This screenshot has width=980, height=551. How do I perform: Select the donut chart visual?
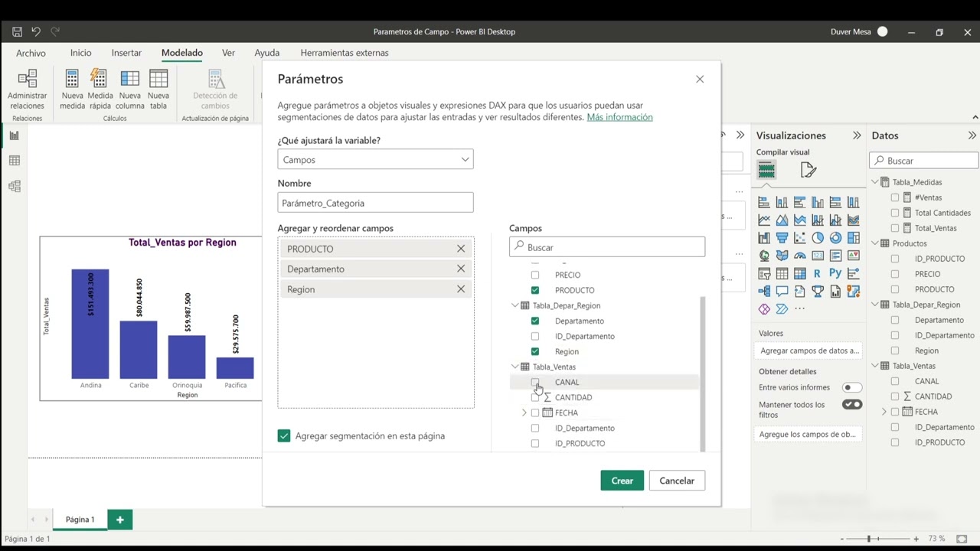[x=835, y=237]
